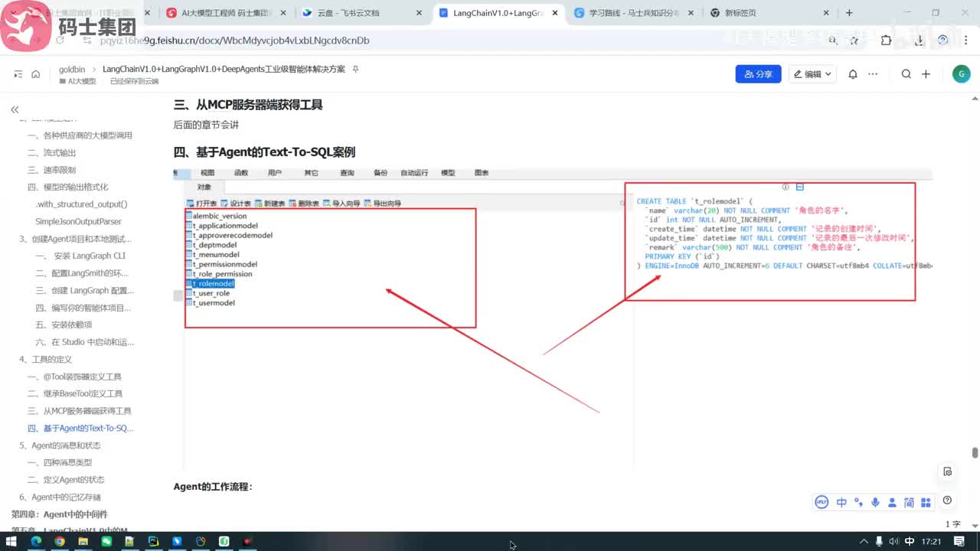This screenshot has height=551, width=980.
Task: Toggle the navigation menu icon beside home
Action: coord(18,74)
